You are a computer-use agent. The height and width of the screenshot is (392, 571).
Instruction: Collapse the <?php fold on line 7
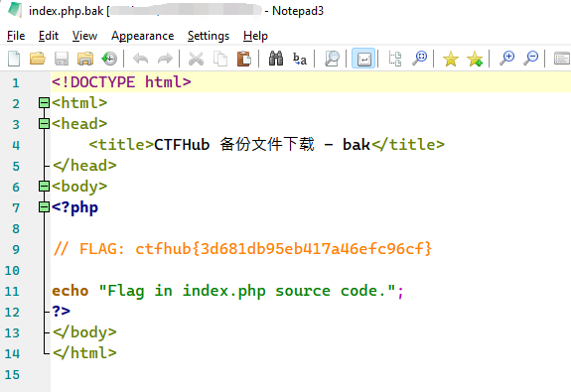pos(44,207)
